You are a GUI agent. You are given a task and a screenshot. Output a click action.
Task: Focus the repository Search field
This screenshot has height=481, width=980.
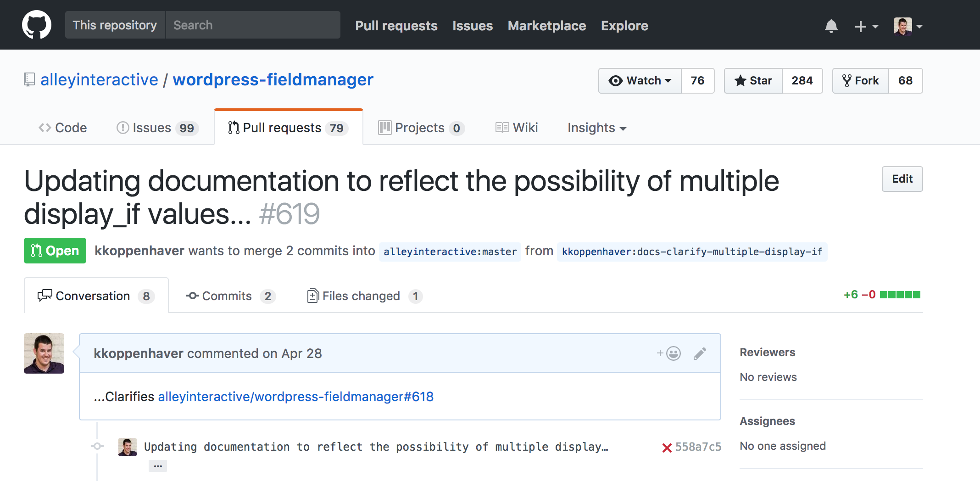tap(253, 25)
